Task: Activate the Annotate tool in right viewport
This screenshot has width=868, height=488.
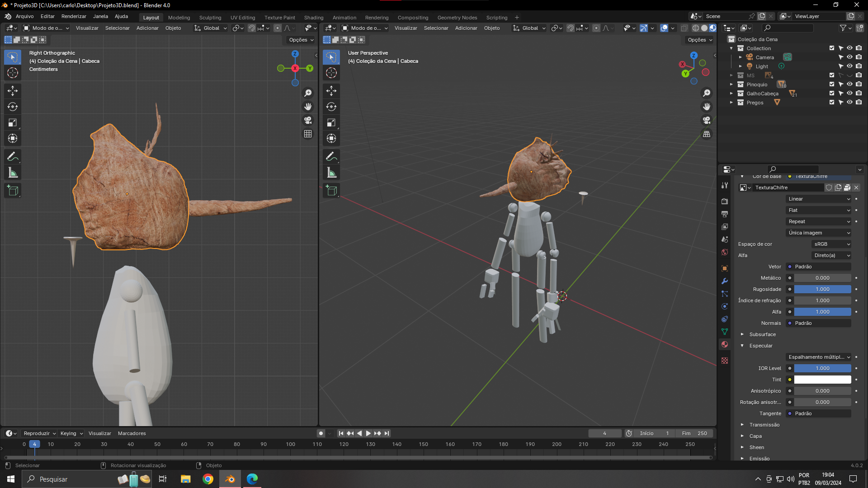Action: [x=331, y=157]
